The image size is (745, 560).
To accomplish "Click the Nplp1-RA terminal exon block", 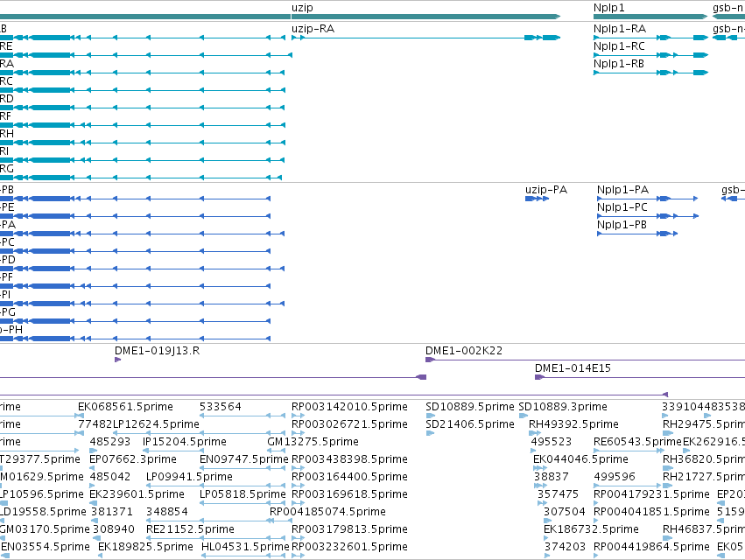I will [700, 38].
